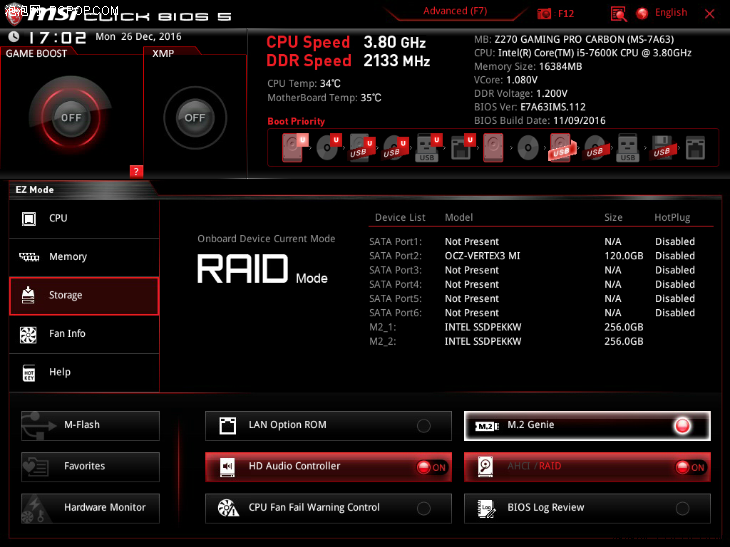Exit BIOS with the red X icon

pos(710,14)
